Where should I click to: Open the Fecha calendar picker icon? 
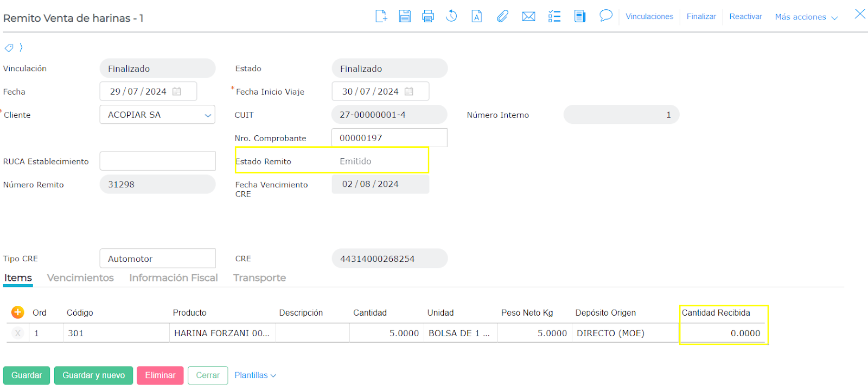click(x=177, y=91)
